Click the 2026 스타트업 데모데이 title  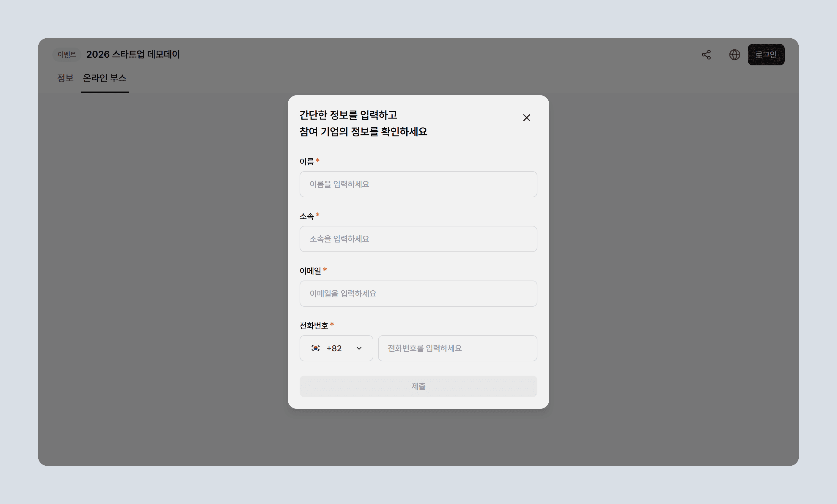point(133,54)
